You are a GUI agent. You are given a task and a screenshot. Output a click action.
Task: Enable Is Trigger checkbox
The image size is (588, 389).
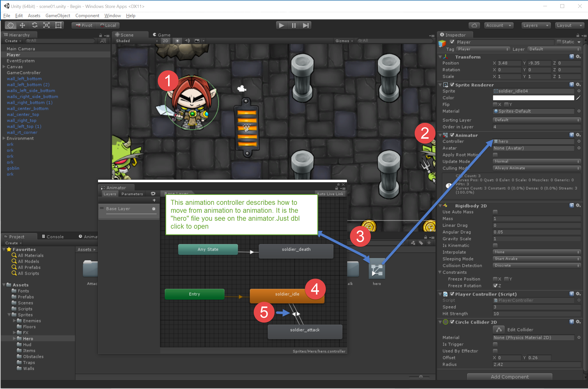tap(495, 344)
